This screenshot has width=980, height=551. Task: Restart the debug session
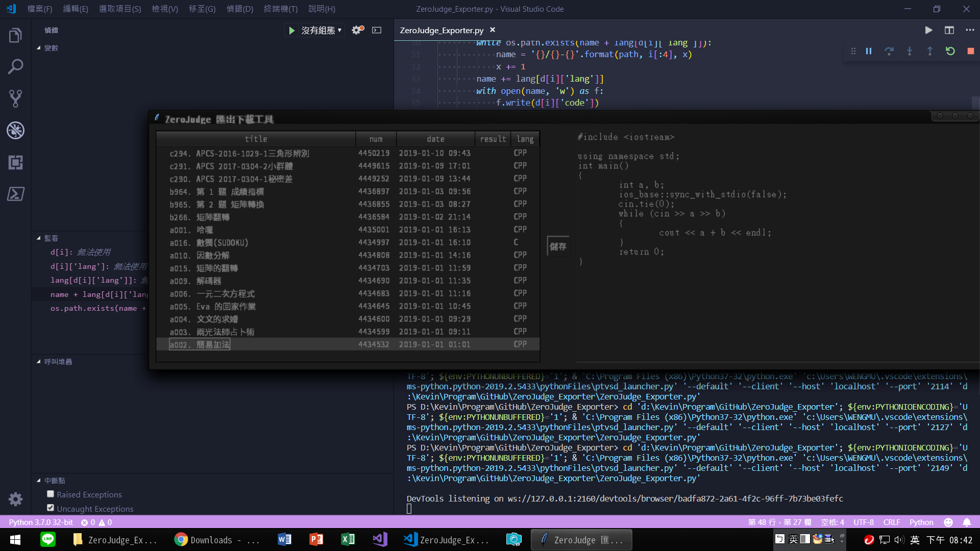950,51
